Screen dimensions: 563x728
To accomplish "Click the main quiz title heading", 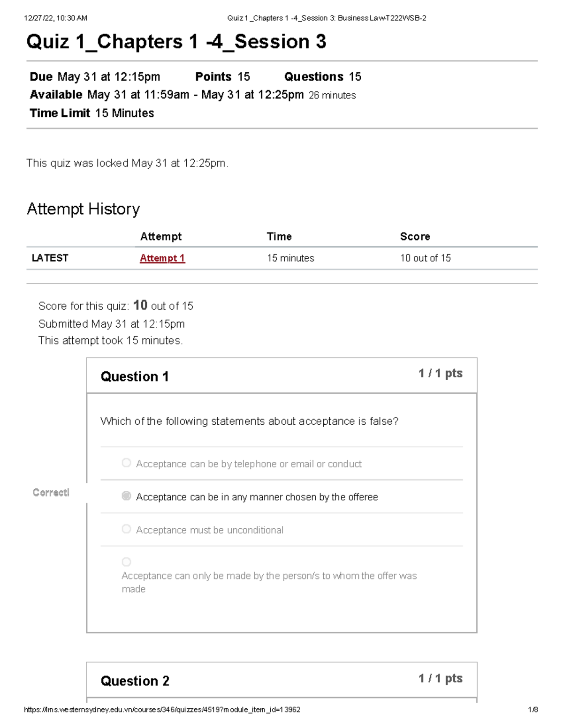I will (x=176, y=42).
